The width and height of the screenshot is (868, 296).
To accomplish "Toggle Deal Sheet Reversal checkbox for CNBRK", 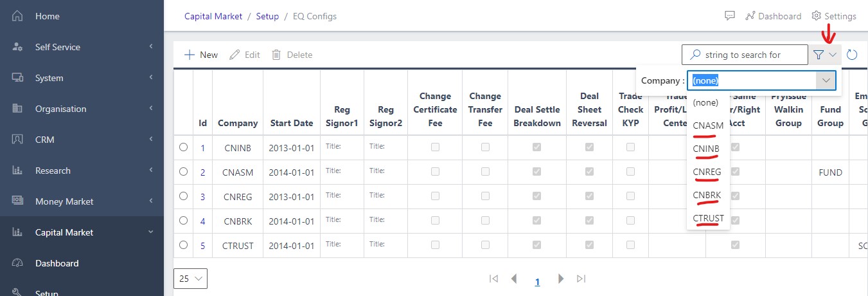I will (589, 221).
